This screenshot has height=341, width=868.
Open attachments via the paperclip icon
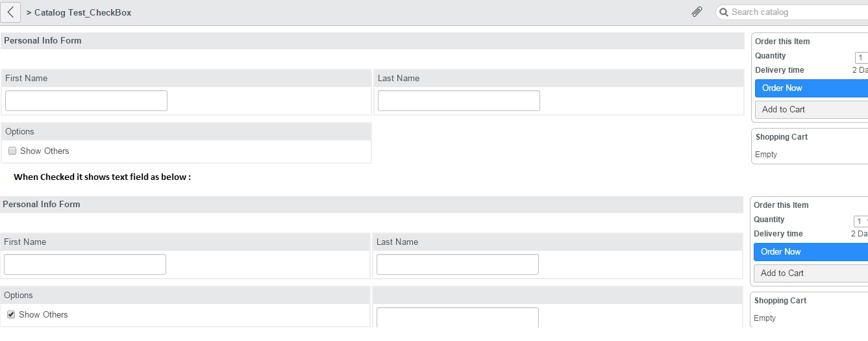(x=697, y=12)
